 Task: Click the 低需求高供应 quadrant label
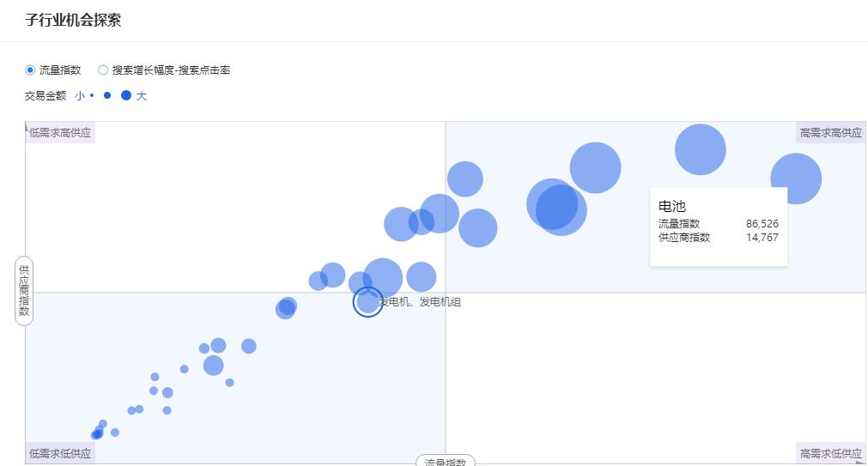pos(60,133)
